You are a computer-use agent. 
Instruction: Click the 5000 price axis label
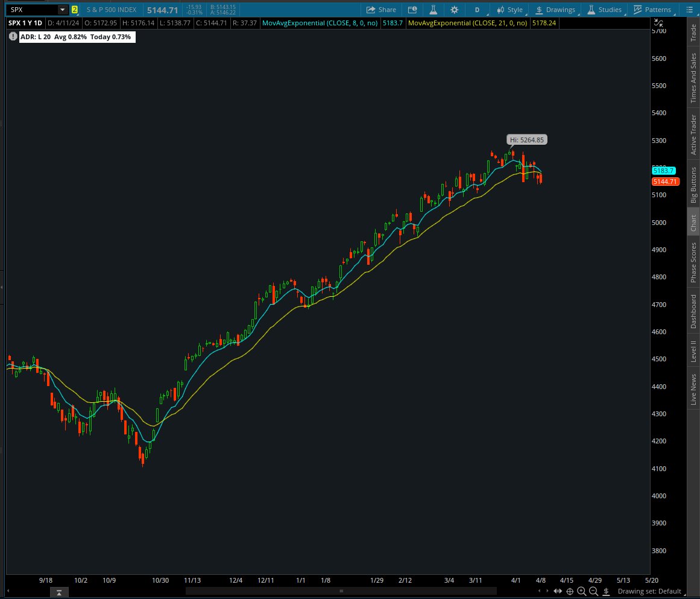(x=659, y=223)
